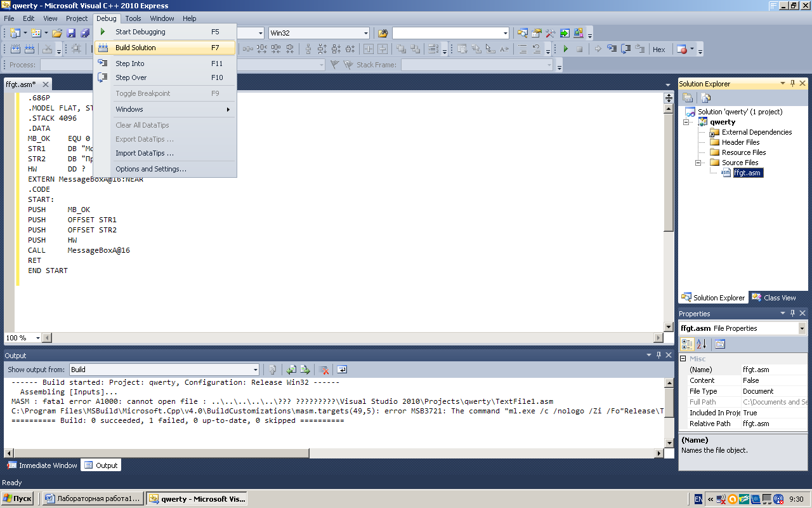The height and width of the screenshot is (508, 812).
Task: Choose Start Debugging menu entry
Action: coord(165,32)
